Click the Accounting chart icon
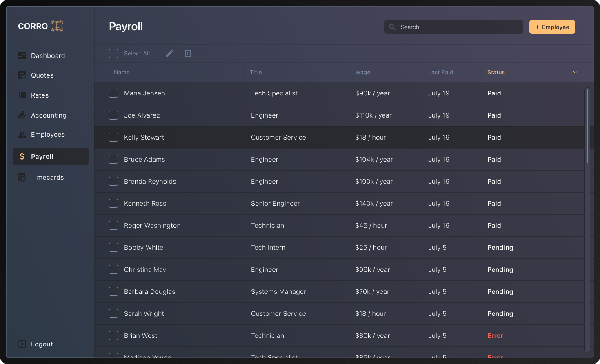This screenshot has width=600, height=364. 22,115
